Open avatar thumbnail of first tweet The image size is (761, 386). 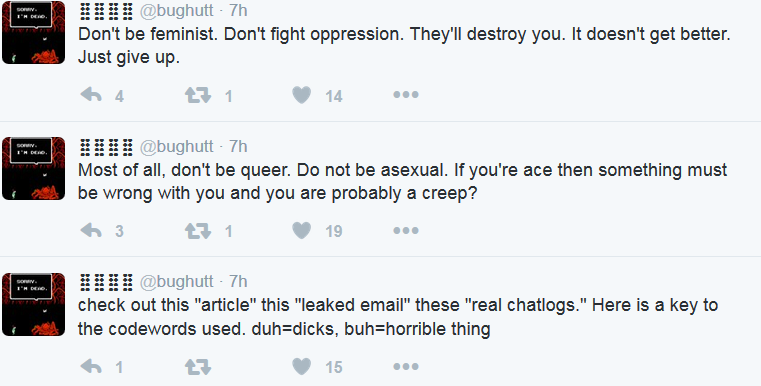tap(33, 32)
